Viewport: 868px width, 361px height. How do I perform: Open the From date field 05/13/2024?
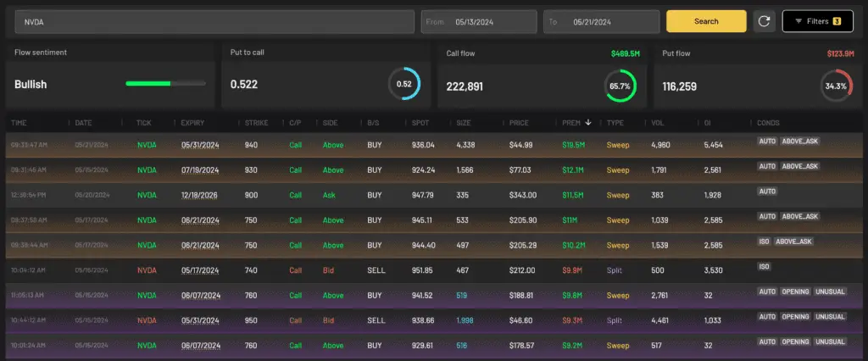coord(479,21)
